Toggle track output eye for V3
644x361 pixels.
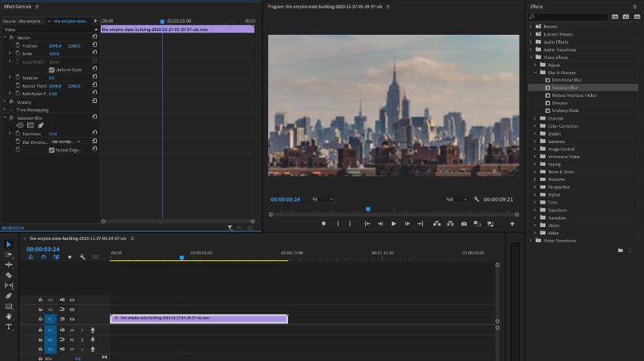click(72, 300)
